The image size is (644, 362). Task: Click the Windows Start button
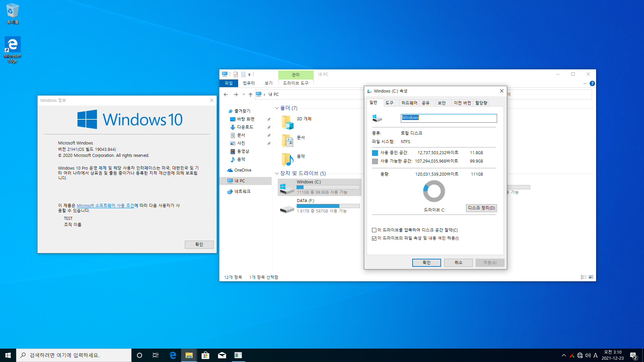pyautogui.click(x=8, y=355)
